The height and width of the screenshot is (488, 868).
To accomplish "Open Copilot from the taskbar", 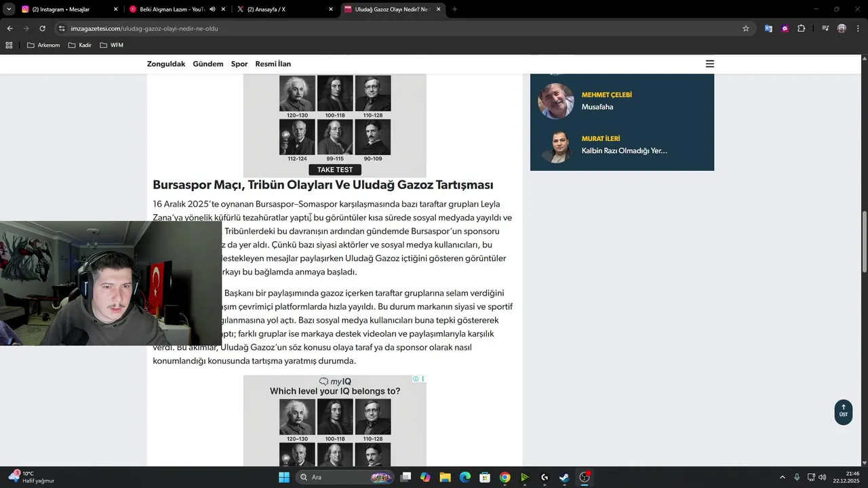I will pos(425,477).
